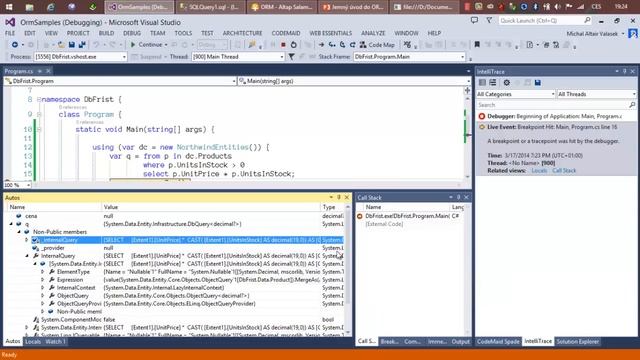Image resolution: width=640 pixels, height=360 pixels.
Task: Click the Save file toolbar icon
Action: click(x=72, y=45)
